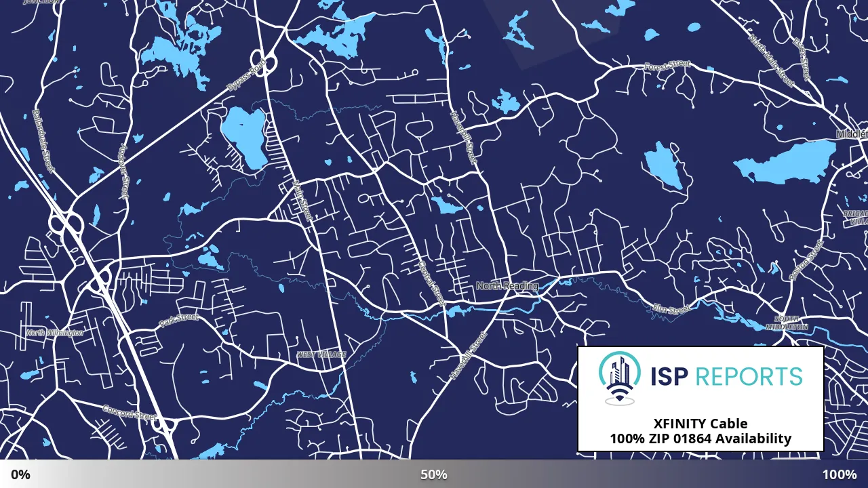Click the North Wilmington place label

(x=55, y=333)
